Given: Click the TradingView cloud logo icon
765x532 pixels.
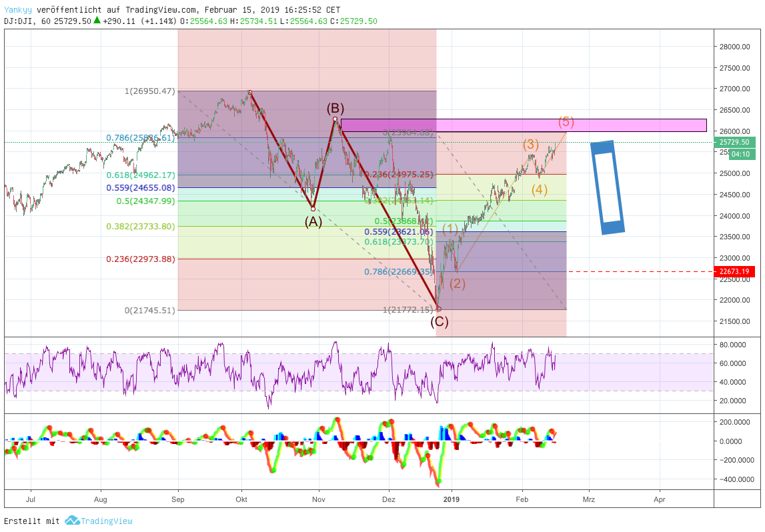Looking at the screenshot, I should point(72,520).
